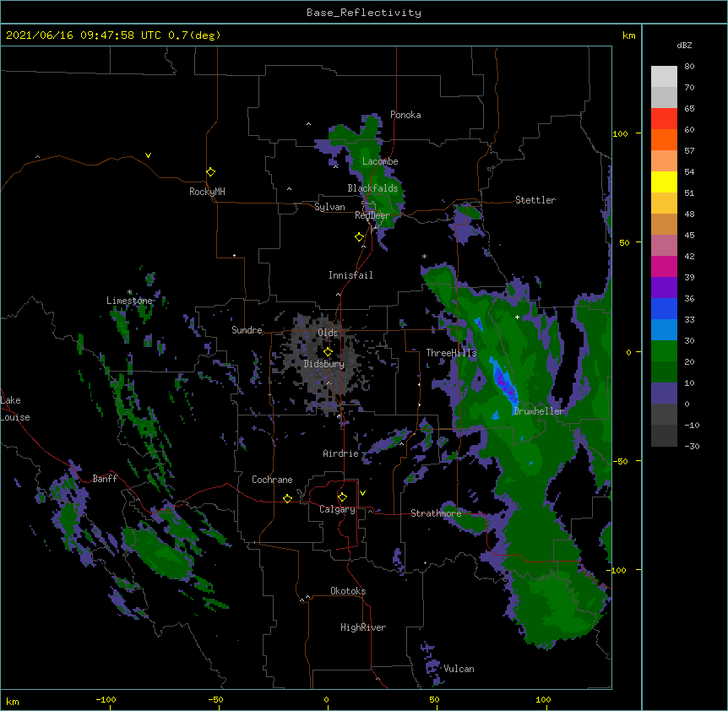Click the dBZ legend heading
This screenshot has width=728, height=711.
[x=684, y=46]
